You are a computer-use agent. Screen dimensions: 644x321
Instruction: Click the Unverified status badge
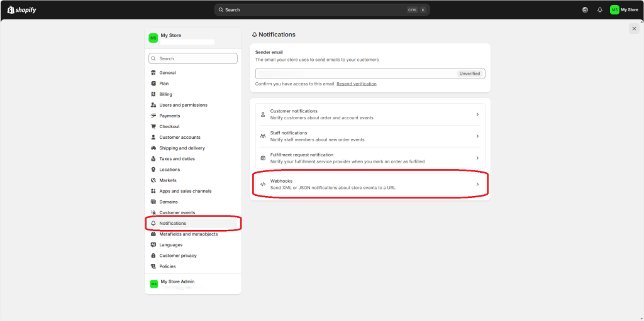coord(470,73)
